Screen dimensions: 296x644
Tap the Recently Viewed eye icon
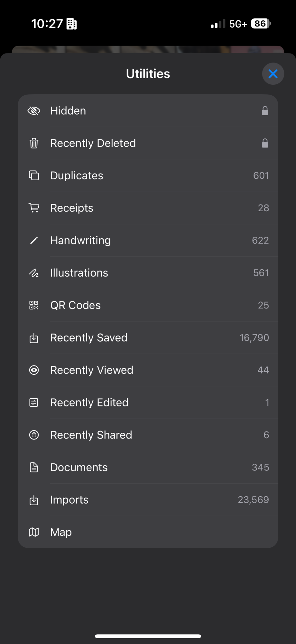click(x=34, y=370)
